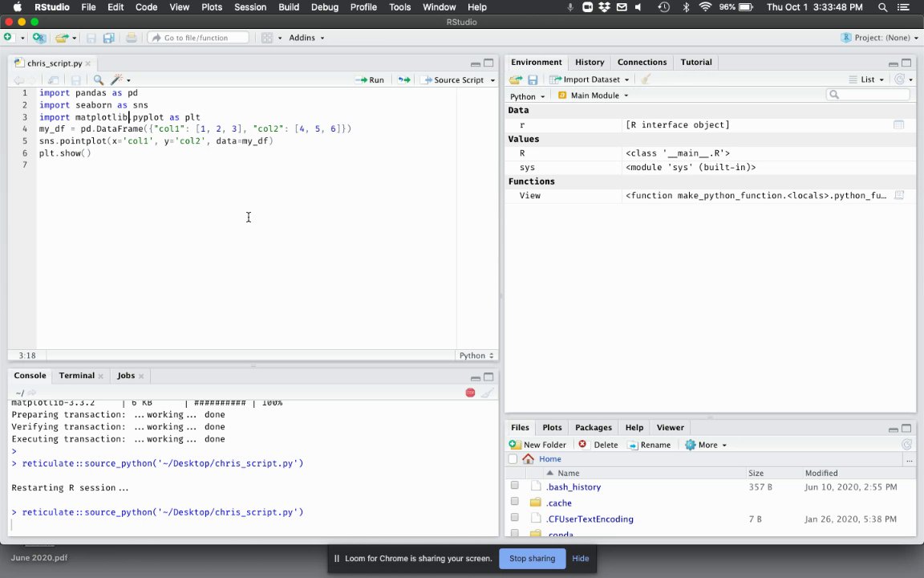Click the code tools magic wand icon
The width and height of the screenshot is (924, 578).
click(116, 79)
